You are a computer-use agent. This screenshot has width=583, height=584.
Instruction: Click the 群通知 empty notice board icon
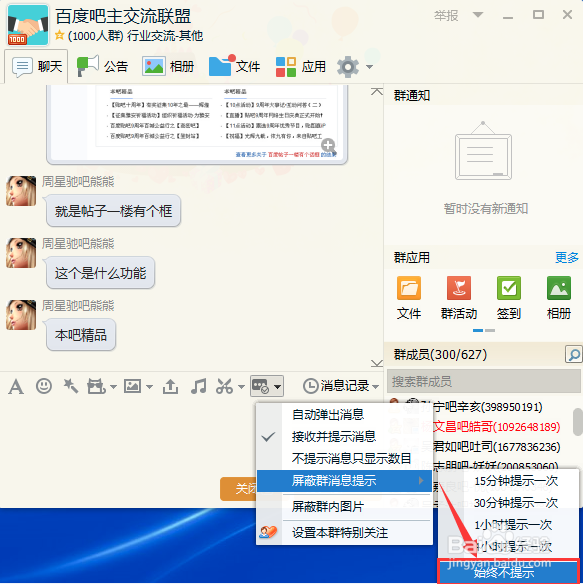click(x=483, y=150)
